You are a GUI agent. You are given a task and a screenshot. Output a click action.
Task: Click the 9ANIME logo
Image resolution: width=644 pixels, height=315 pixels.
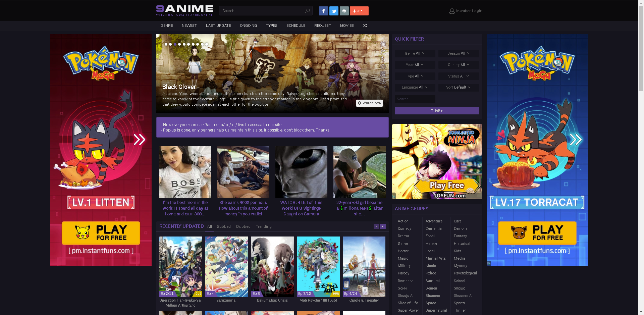(184, 10)
